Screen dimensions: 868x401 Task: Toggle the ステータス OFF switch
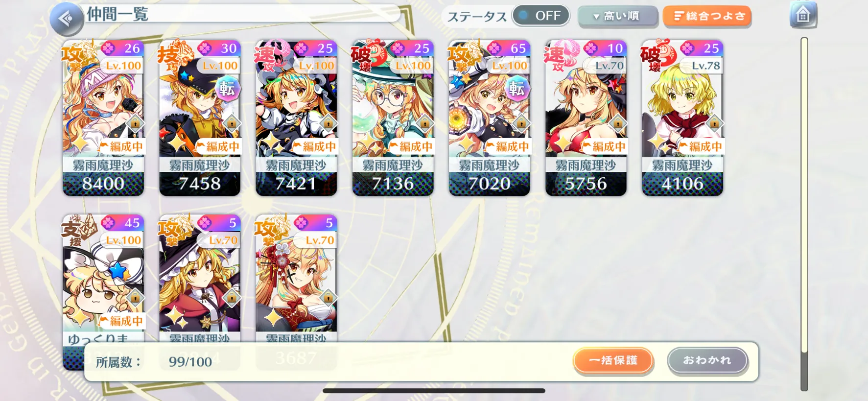coord(541,16)
